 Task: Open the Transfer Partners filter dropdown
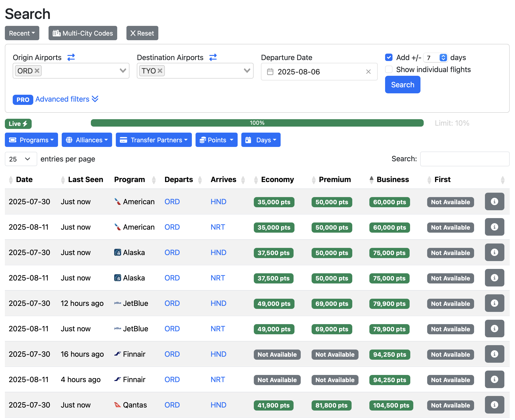pyautogui.click(x=154, y=140)
